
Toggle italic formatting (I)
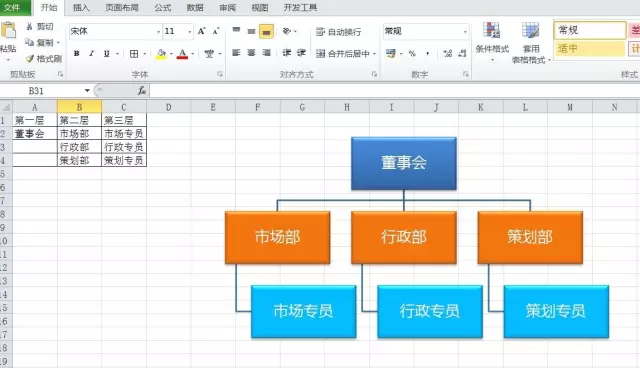pyautogui.click(x=91, y=53)
